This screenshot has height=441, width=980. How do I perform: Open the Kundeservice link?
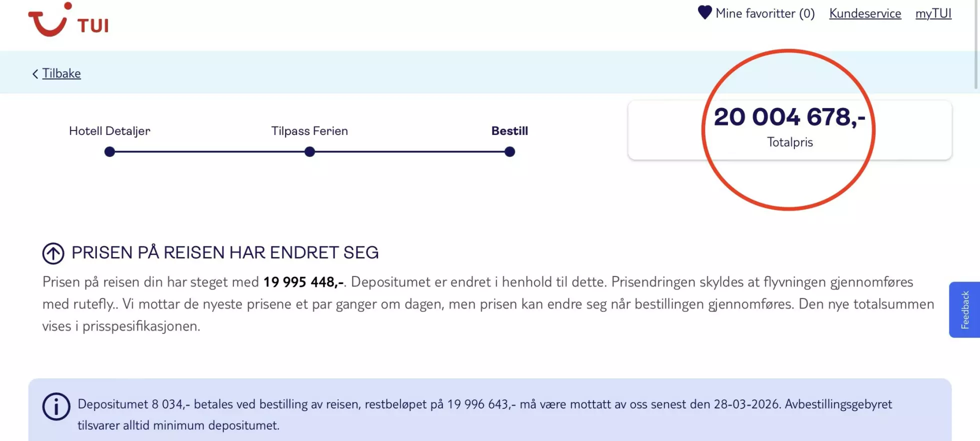pos(865,13)
